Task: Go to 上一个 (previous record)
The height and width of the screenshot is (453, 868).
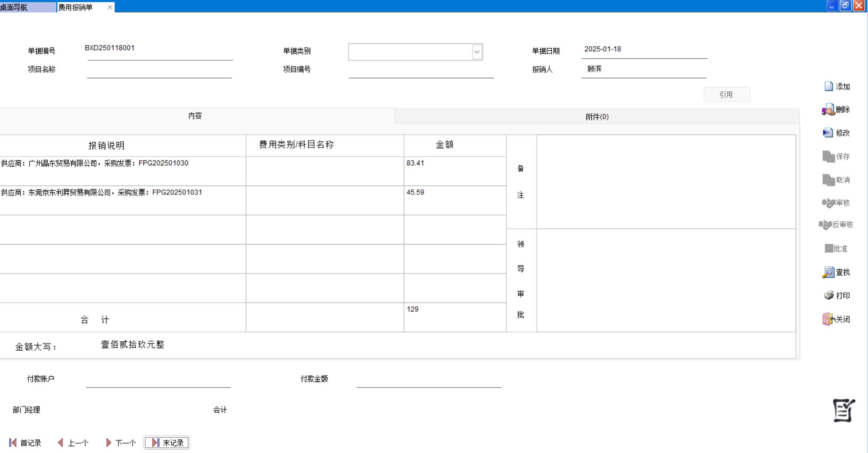Action: (73, 443)
